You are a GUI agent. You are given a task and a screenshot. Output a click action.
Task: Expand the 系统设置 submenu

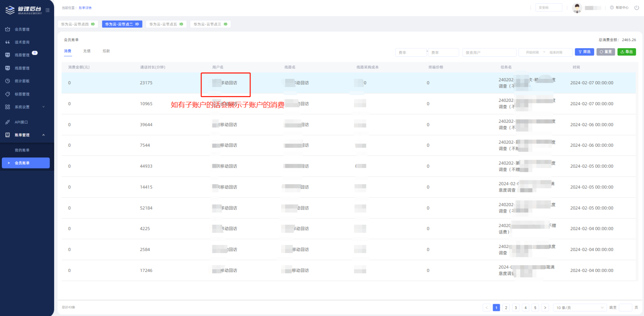(43, 107)
